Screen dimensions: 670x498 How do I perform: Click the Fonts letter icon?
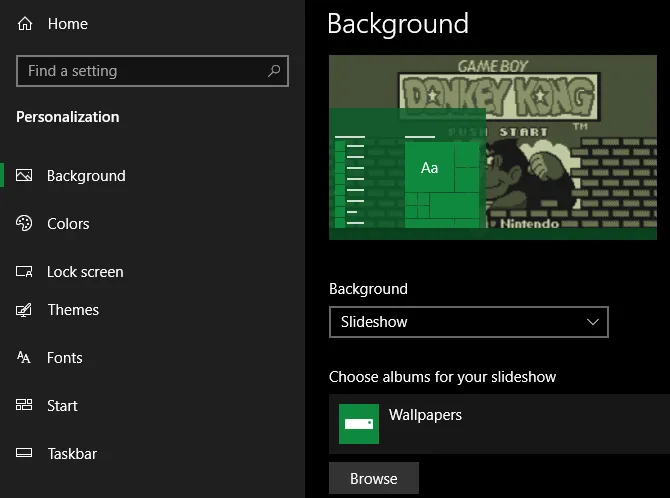click(25, 358)
